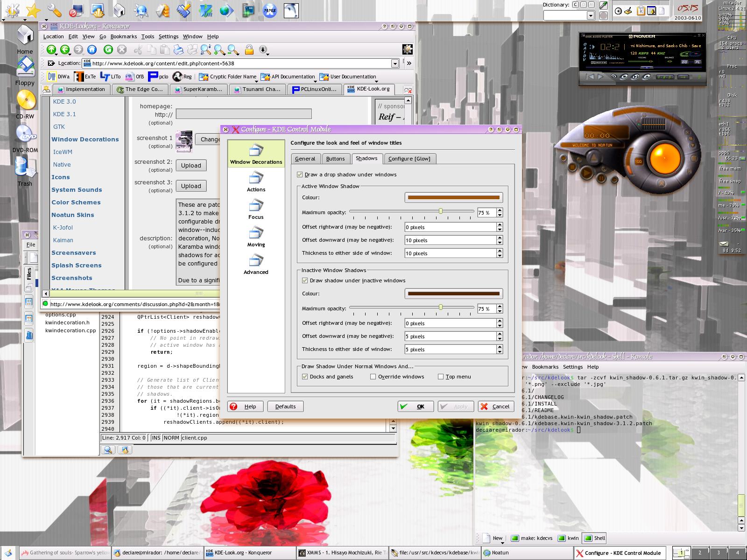
Task: Click Upload for screenshot 2
Action: click(191, 166)
